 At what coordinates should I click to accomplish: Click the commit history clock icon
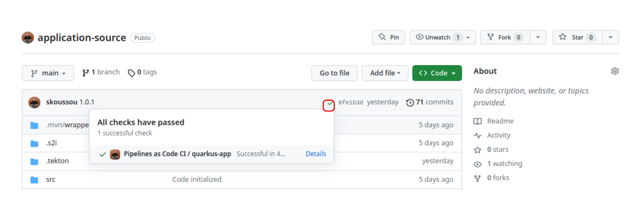tap(410, 103)
